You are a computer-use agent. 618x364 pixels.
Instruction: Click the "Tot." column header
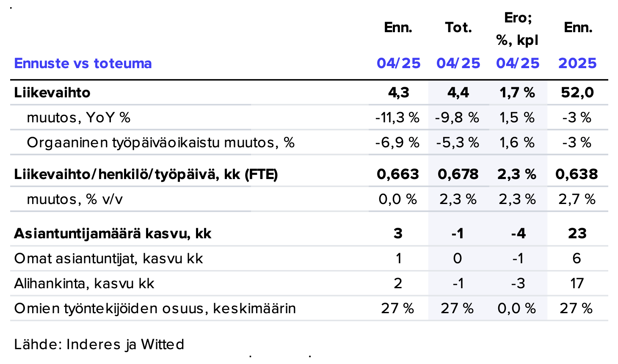point(458,28)
